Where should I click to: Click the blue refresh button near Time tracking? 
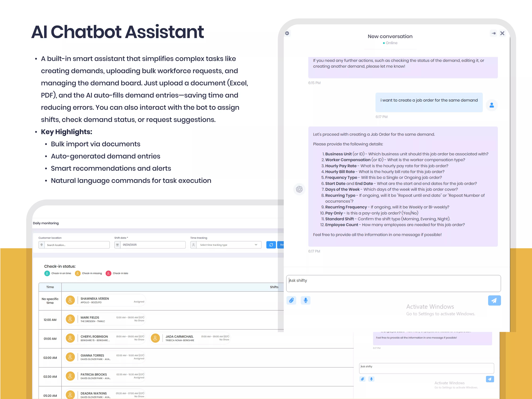click(x=271, y=245)
